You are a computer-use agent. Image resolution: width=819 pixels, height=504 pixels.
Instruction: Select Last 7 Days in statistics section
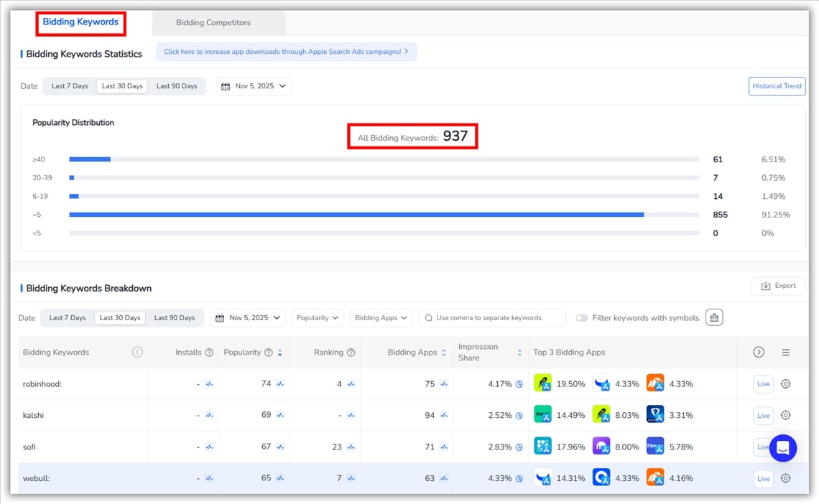70,86
